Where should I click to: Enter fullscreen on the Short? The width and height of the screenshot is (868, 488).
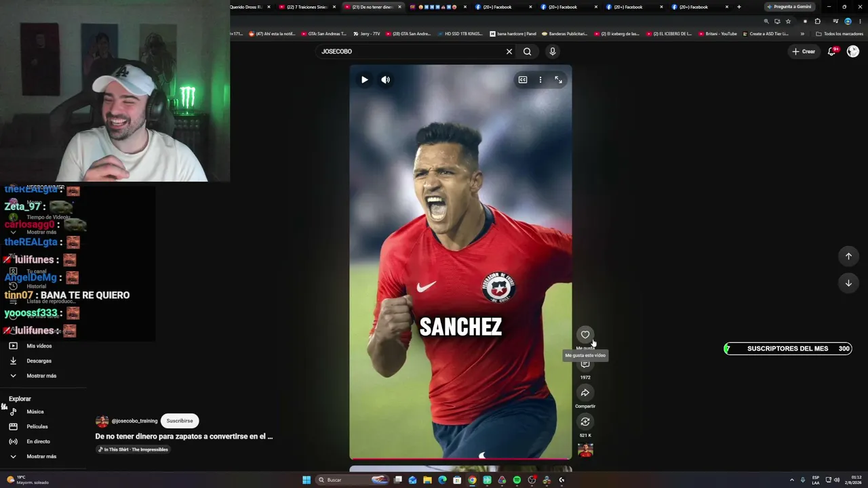(558, 80)
